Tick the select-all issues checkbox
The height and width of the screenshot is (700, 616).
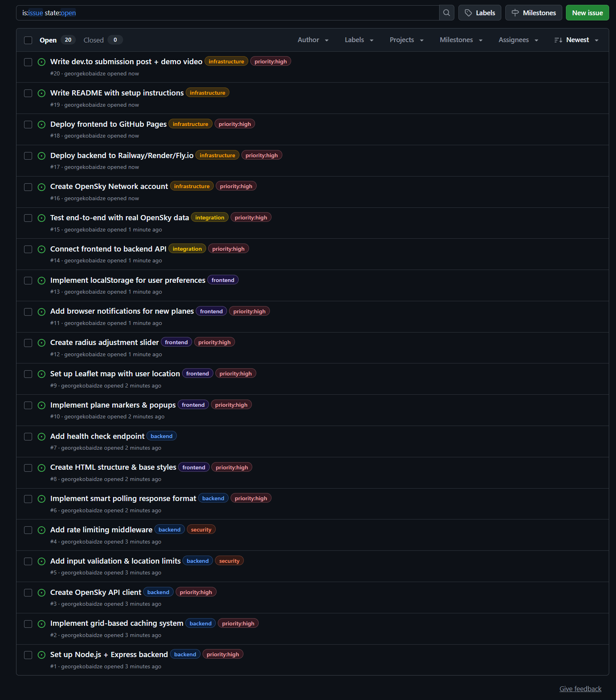(x=28, y=40)
